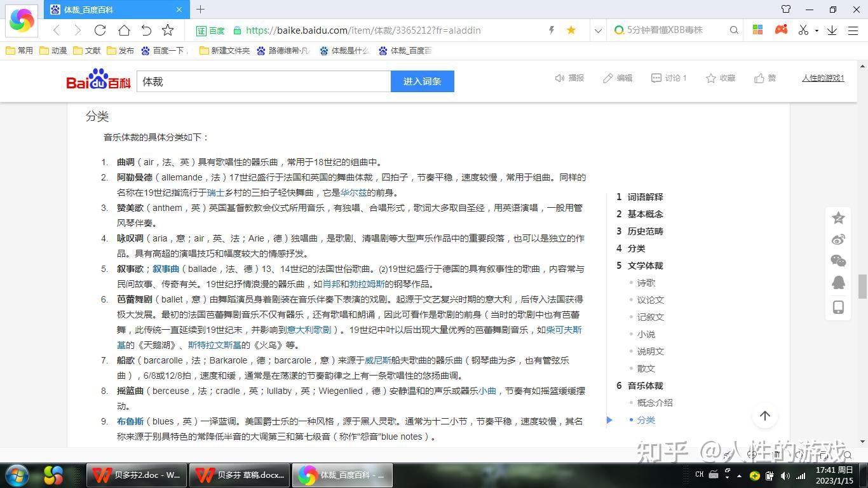Image resolution: width=868 pixels, height=488 pixels.
Task: Open the 勃拉姆斯 link
Action: click(x=367, y=284)
